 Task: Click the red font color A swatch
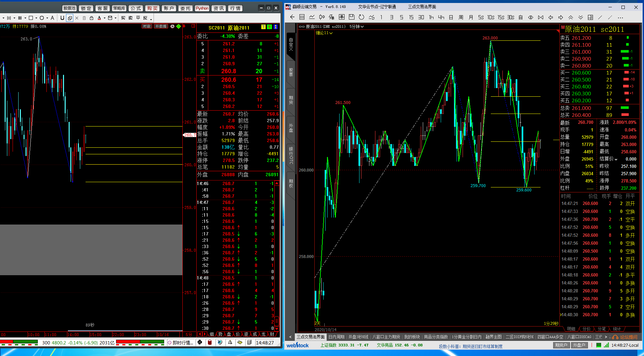coord(99,18)
